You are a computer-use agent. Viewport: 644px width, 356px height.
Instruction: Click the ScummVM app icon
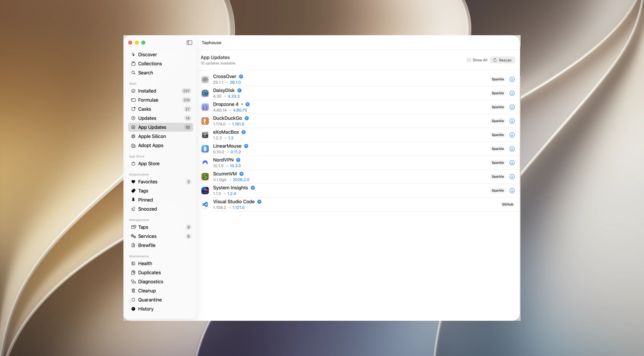(x=205, y=177)
